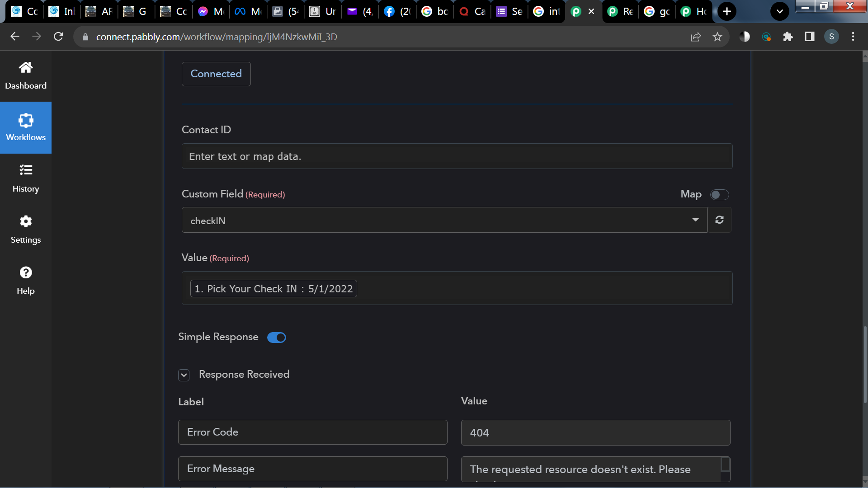Open the tab search dropdown

[x=780, y=11]
